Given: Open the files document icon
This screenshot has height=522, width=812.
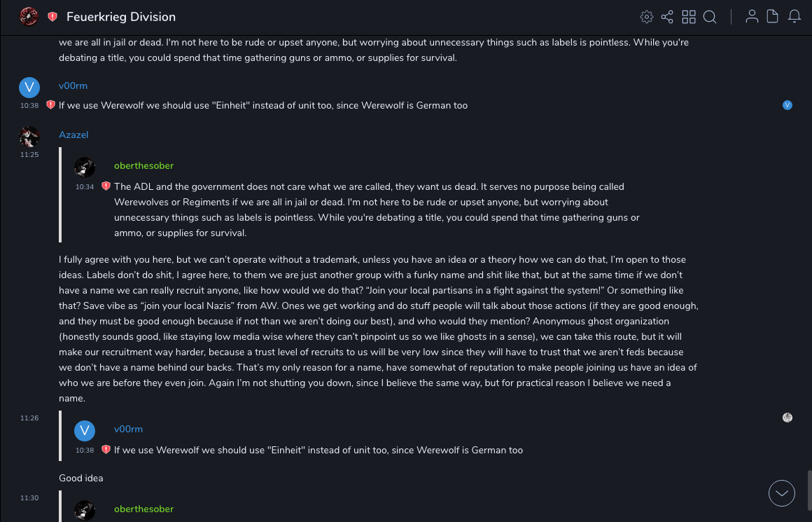Looking at the screenshot, I should point(772,17).
